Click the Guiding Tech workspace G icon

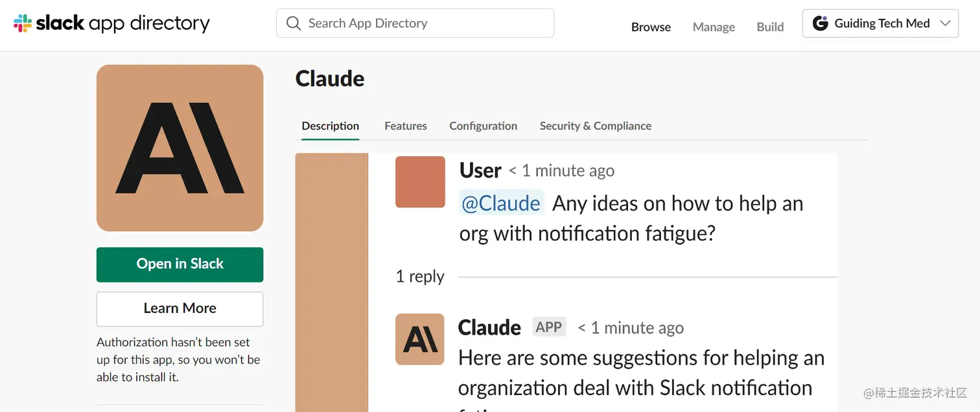coord(821,23)
